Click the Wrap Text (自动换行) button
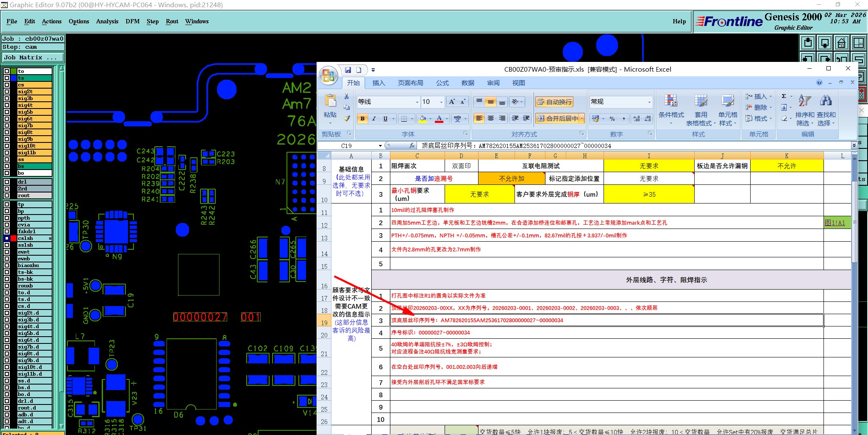The image size is (868, 435). [554, 102]
